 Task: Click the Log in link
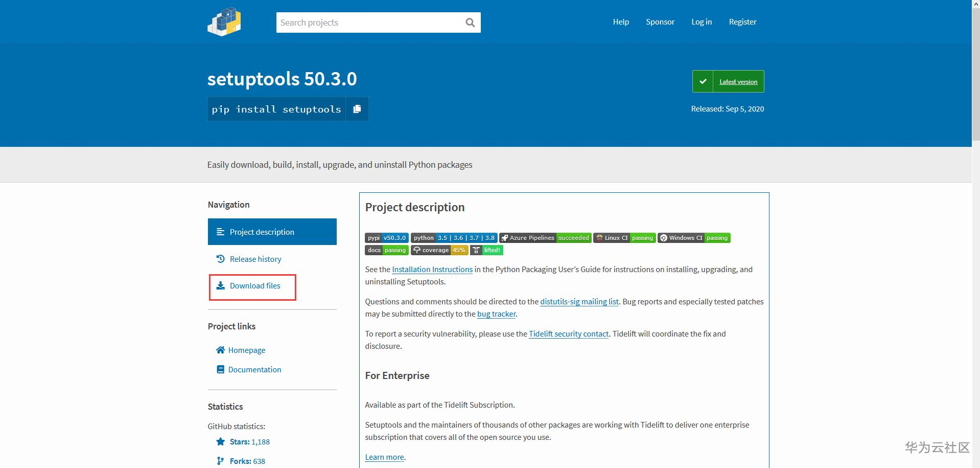702,22
